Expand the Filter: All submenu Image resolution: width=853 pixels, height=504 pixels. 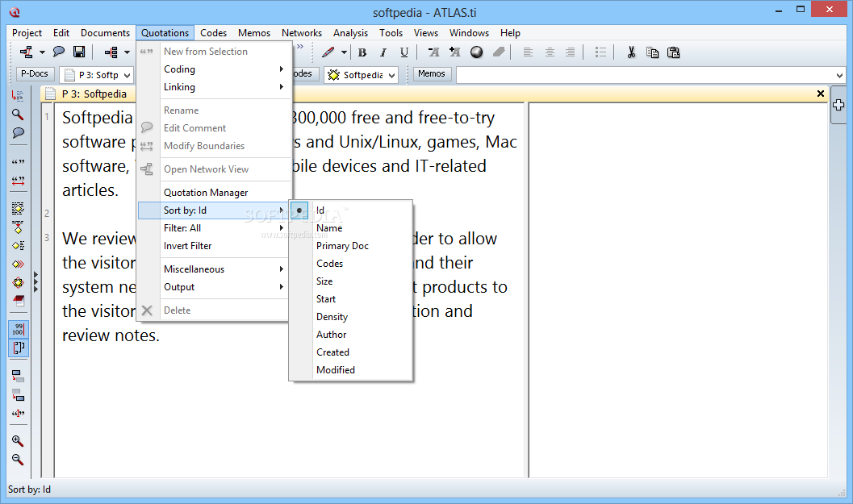pyautogui.click(x=213, y=228)
